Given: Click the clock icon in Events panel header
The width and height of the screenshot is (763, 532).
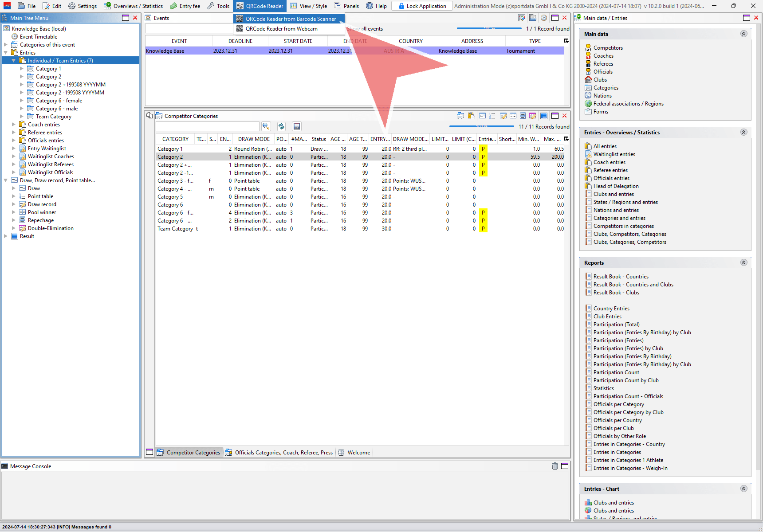Looking at the screenshot, I should (543, 18).
